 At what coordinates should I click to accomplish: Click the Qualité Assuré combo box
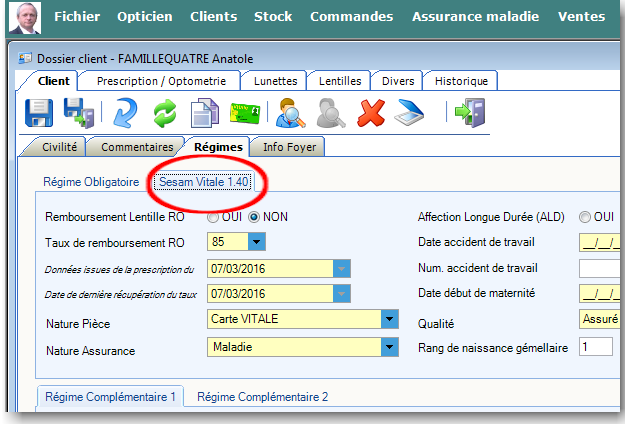[x=599, y=319]
